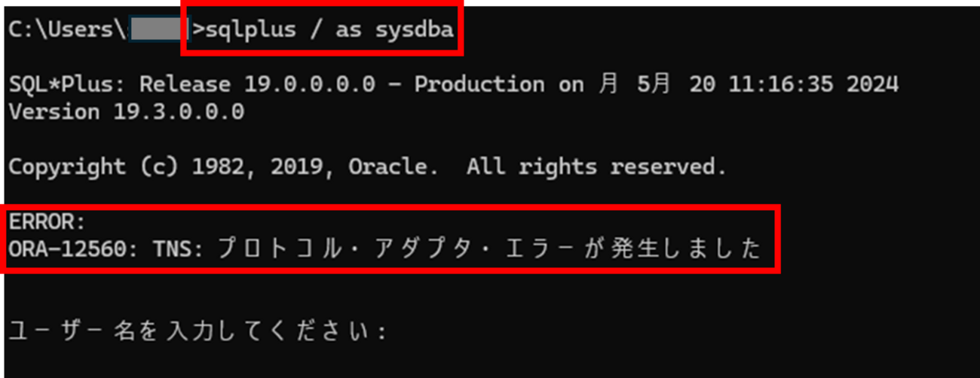Click the word Oracle in the copyright line
The height and width of the screenshot is (378, 980).
pyautogui.click(x=392, y=167)
